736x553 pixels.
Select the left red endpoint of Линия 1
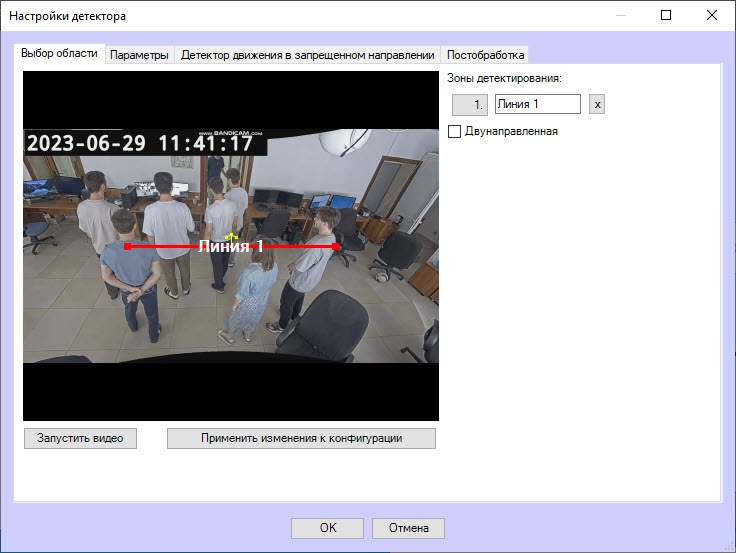click(128, 246)
